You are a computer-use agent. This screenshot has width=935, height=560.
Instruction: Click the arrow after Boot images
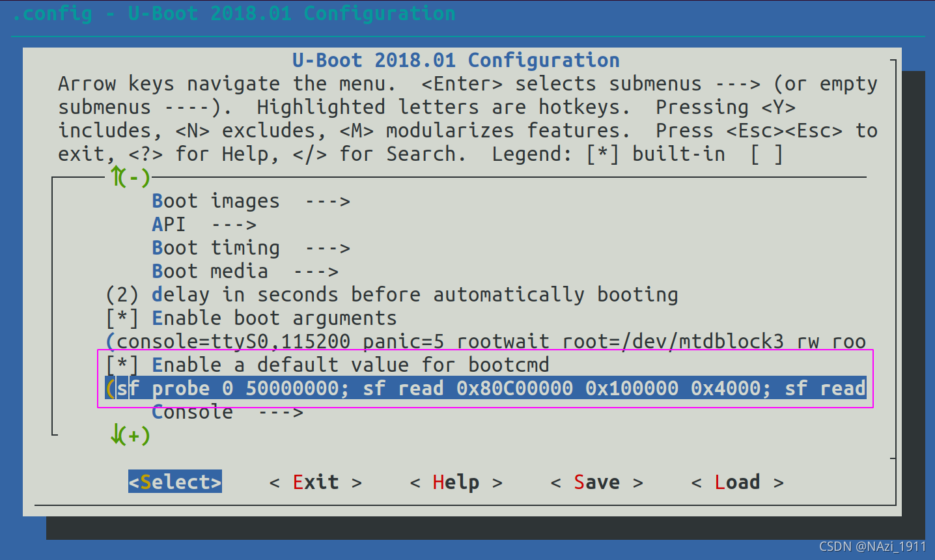tap(328, 201)
